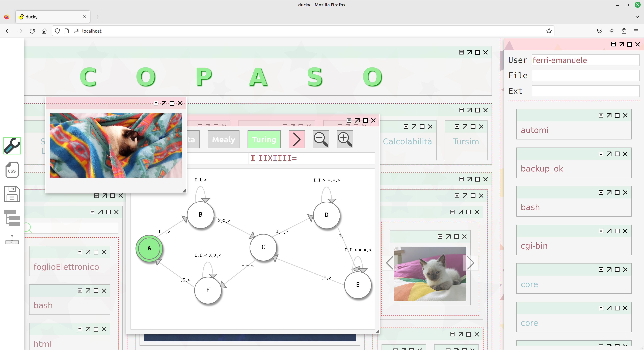The height and width of the screenshot is (350, 644).
Task: Open the menu icon of the foglioElettronico card
Action: [80, 252]
